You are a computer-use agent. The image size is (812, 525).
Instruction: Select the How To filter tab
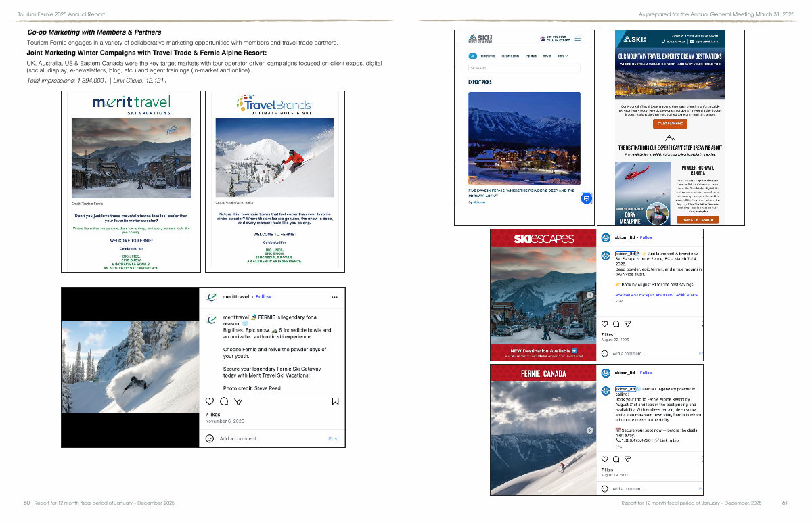tap(547, 55)
